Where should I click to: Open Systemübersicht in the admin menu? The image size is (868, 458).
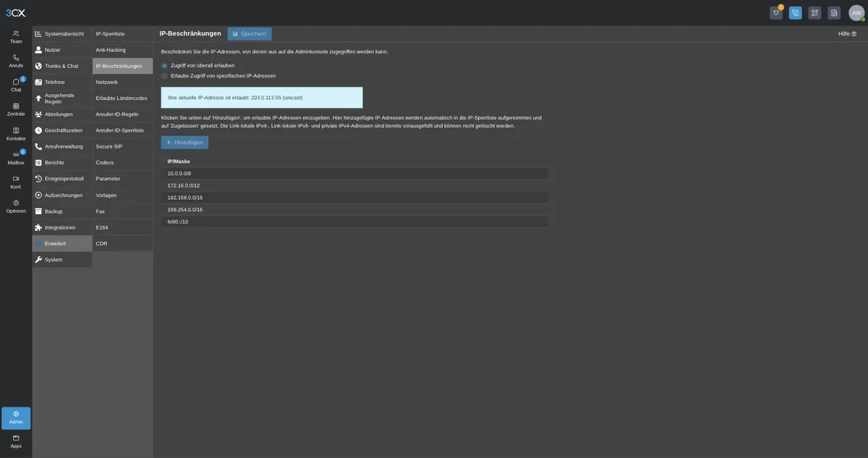click(62, 34)
